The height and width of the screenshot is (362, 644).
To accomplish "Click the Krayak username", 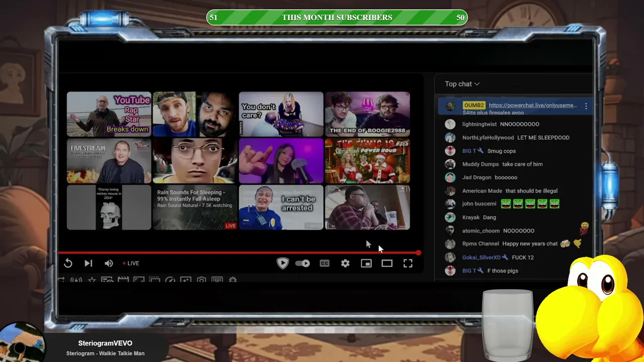I will pyautogui.click(x=471, y=218).
